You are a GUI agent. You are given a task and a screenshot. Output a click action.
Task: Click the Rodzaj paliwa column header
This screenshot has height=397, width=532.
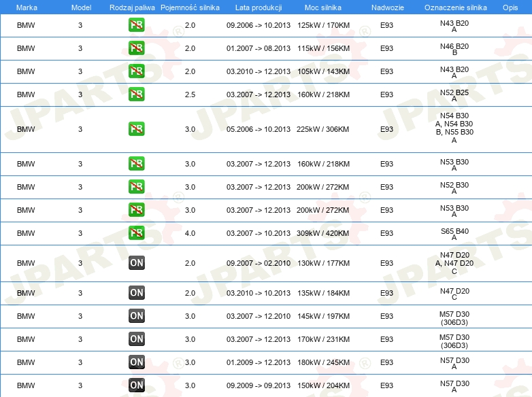[132, 7]
